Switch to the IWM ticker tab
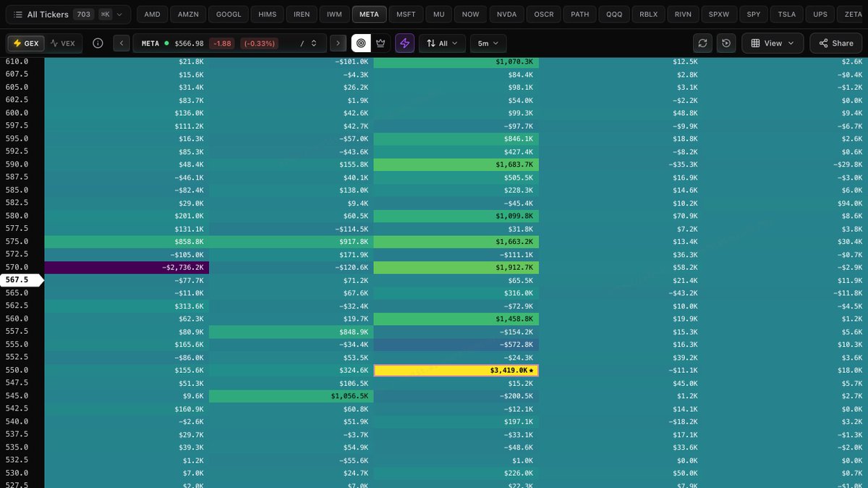This screenshot has height=488, width=868. [335, 14]
